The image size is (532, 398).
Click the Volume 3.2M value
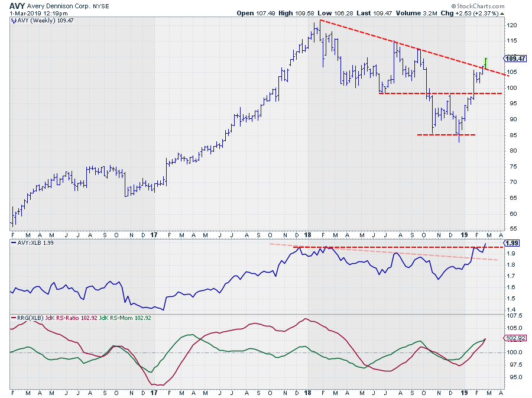point(416,13)
